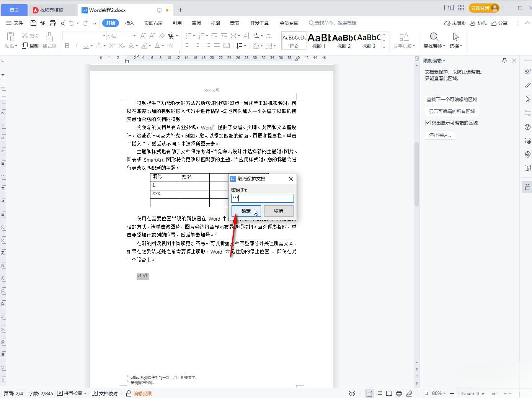Open the highlight color dropdown arrow
This screenshot has height=398, width=532.
coord(150,46)
